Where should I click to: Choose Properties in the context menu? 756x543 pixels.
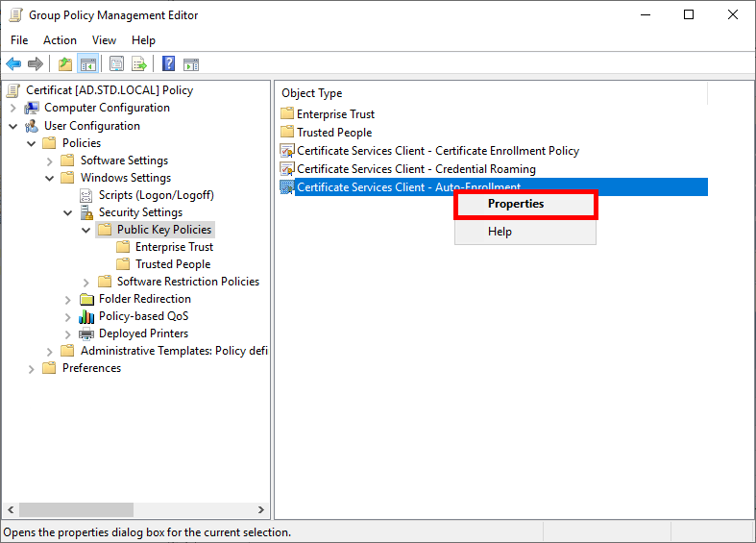(x=516, y=204)
